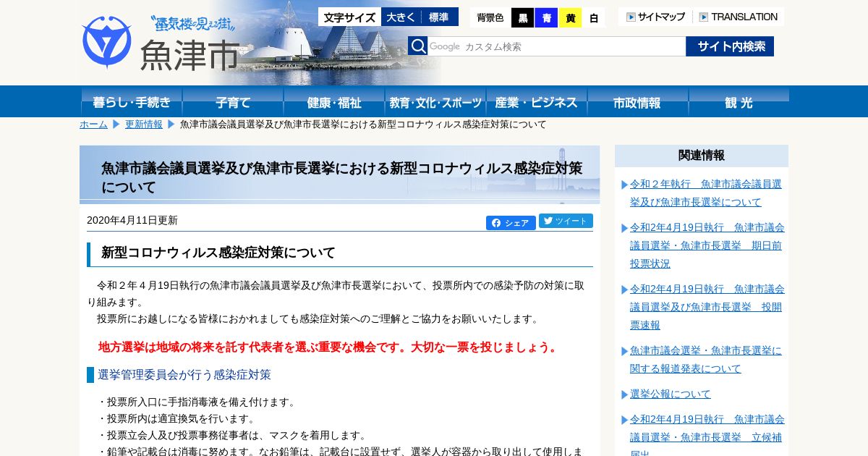
Task: Click the 投票所入口に手指消毒液 bullet text
Action: pos(197,402)
